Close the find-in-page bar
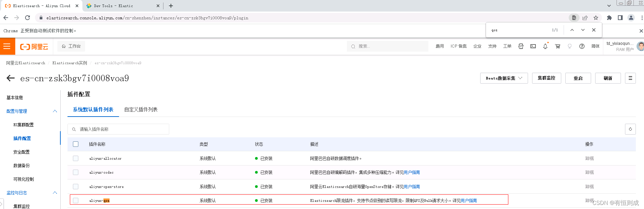Image resolution: width=644 pixels, height=209 pixels. [594, 30]
